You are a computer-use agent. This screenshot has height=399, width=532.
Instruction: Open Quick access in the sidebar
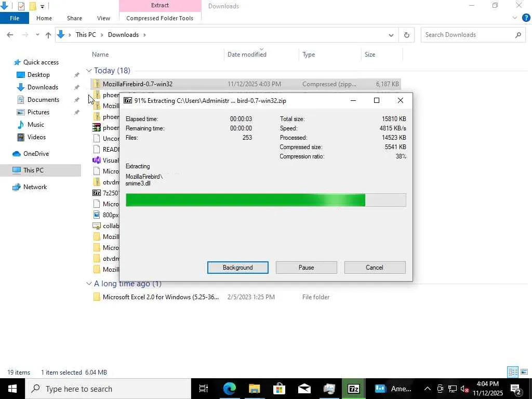(41, 62)
